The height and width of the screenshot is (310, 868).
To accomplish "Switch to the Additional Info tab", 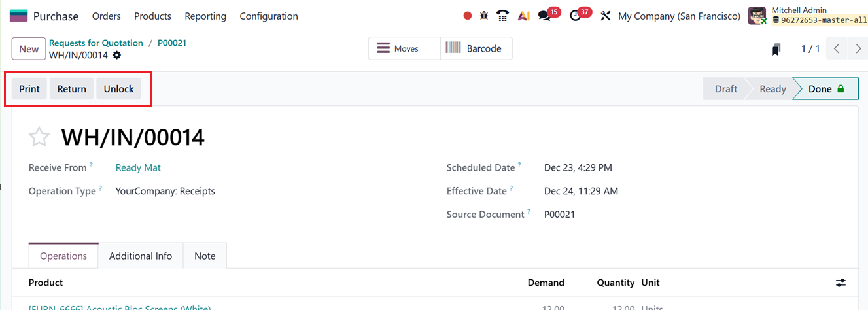I will [141, 256].
